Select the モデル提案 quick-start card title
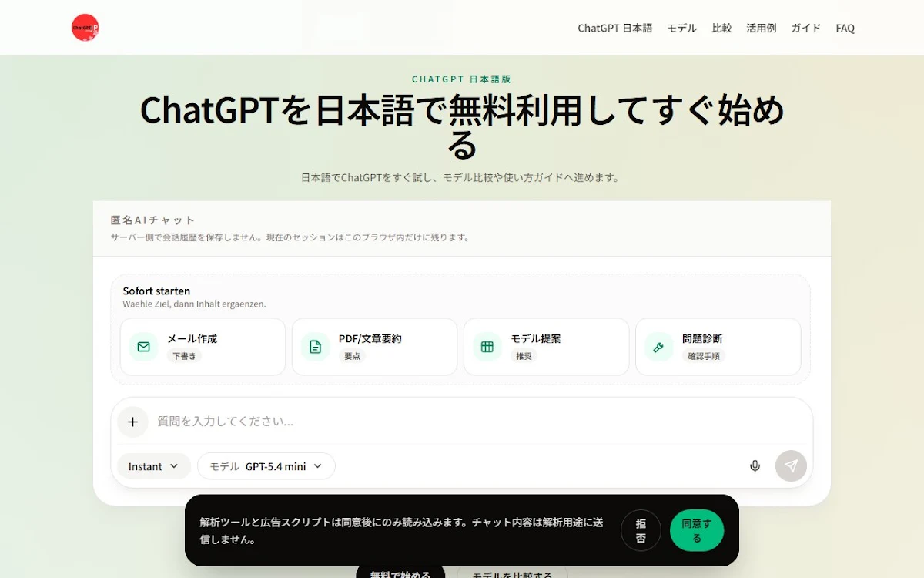 tap(535, 338)
